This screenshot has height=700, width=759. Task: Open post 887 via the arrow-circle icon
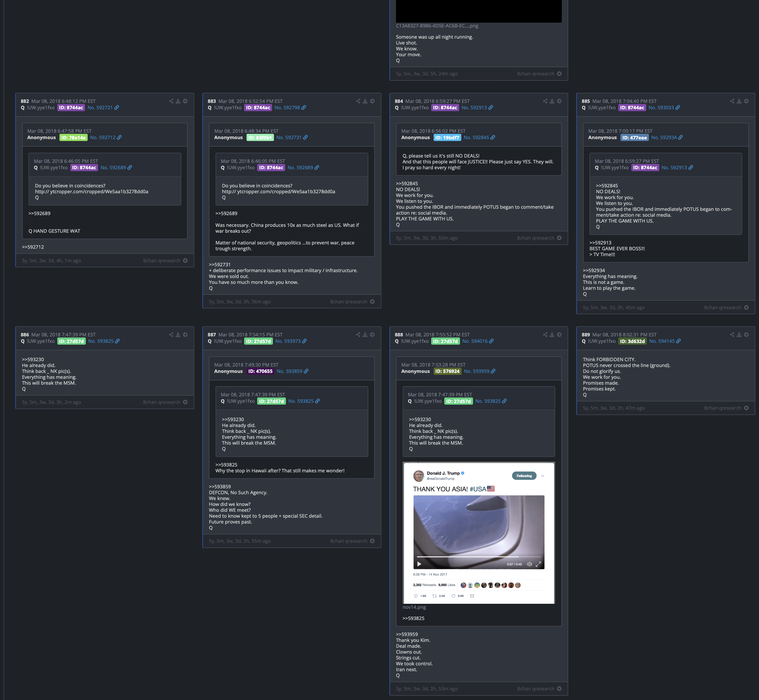[372, 335]
